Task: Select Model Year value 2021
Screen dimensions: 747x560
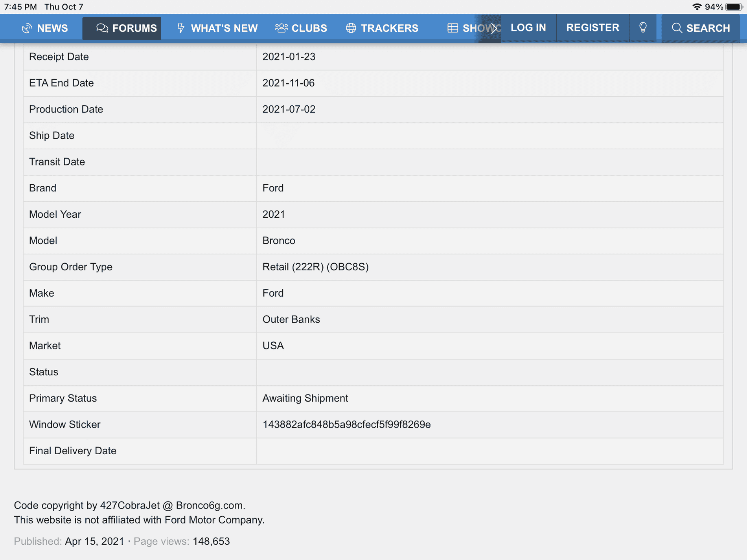Action: (x=274, y=214)
